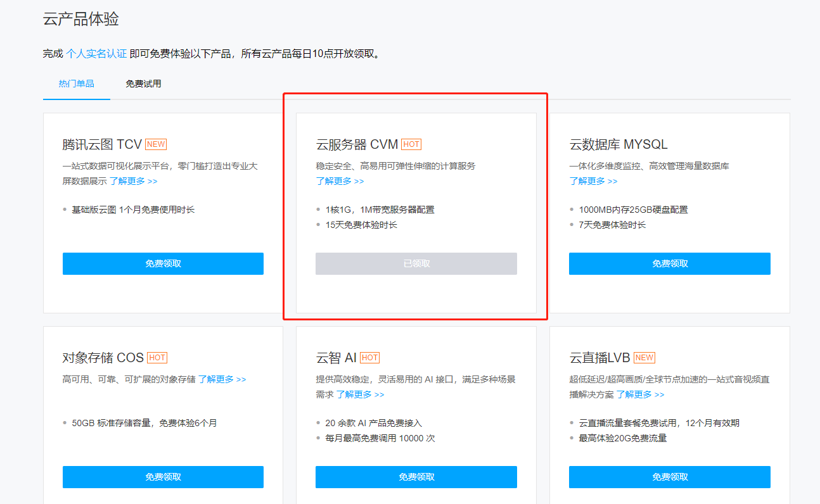820x504 pixels.
Task: Click the 云数据库 MYSQL card title
Action: [617, 144]
